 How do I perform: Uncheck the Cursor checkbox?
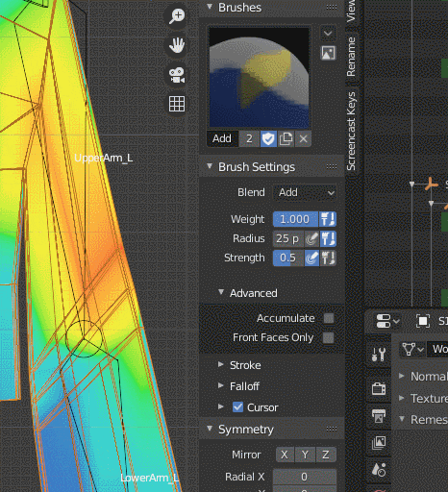pos(237,407)
